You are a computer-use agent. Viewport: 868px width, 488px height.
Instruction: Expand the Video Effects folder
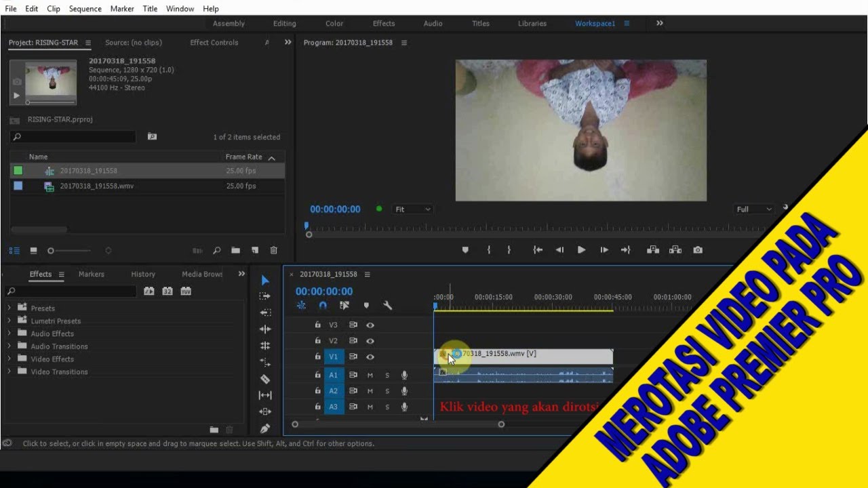(x=9, y=359)
